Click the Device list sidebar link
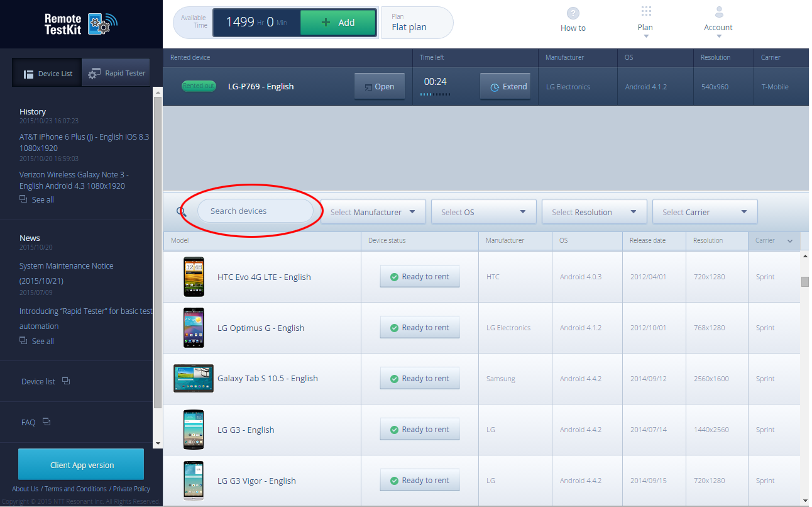Image resolution: width=812 pixels, height=507 pixels. click(38, 382)
